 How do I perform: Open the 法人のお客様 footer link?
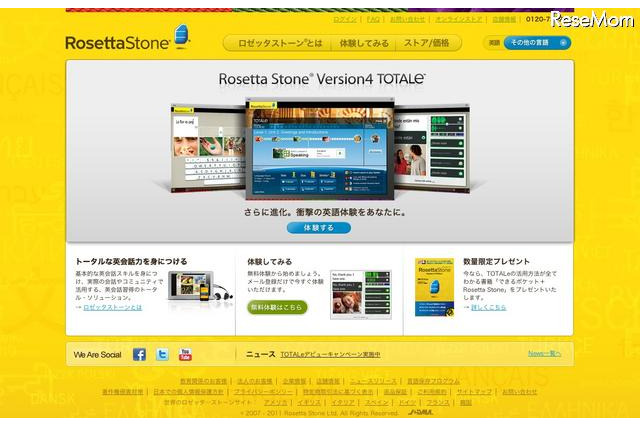(254, 381)
